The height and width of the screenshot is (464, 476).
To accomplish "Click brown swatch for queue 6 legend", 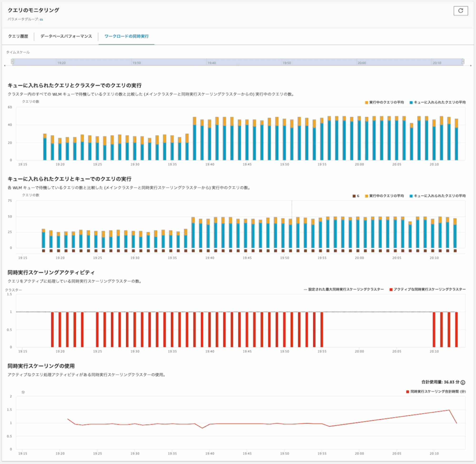I will coord(354,196).
